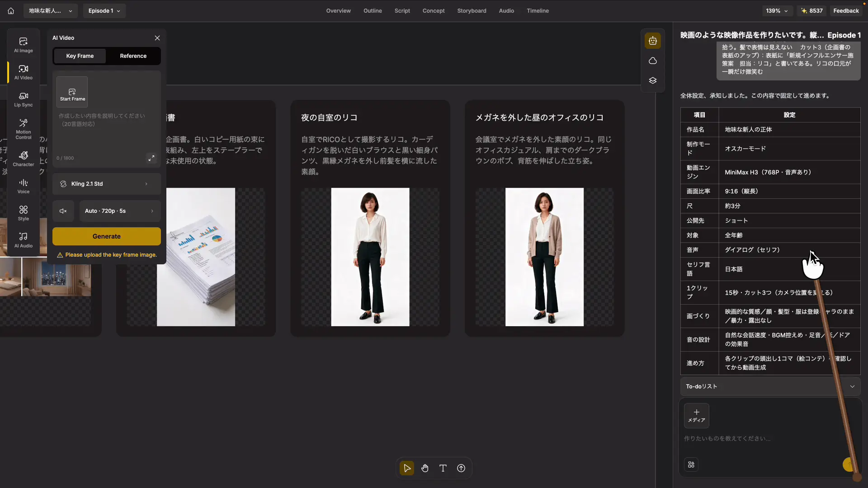868x488 pixels.
Task: Click the cloud icon in the side strip
Action: [653, 61]
